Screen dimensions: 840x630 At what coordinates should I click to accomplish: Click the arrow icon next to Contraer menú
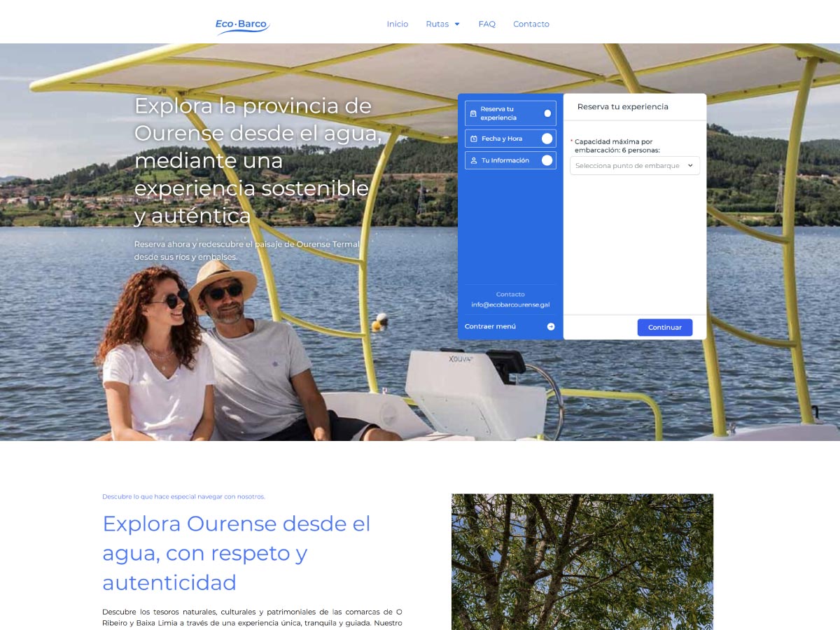coord(551,327)
